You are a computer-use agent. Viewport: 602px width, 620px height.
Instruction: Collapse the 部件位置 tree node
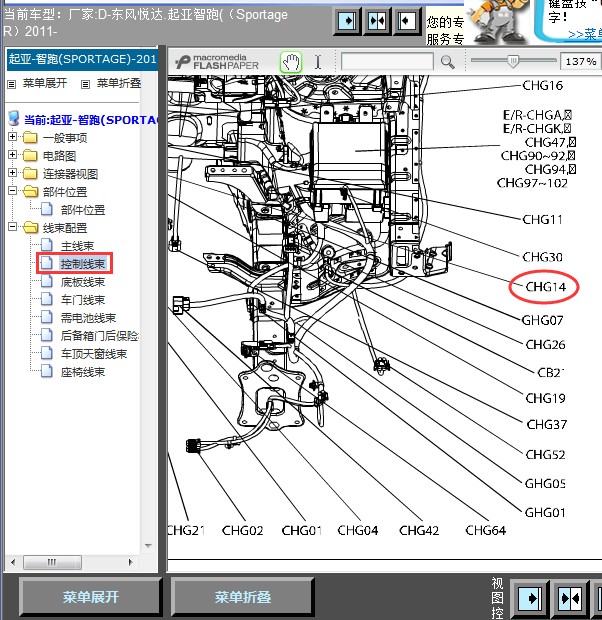[12, 191]
